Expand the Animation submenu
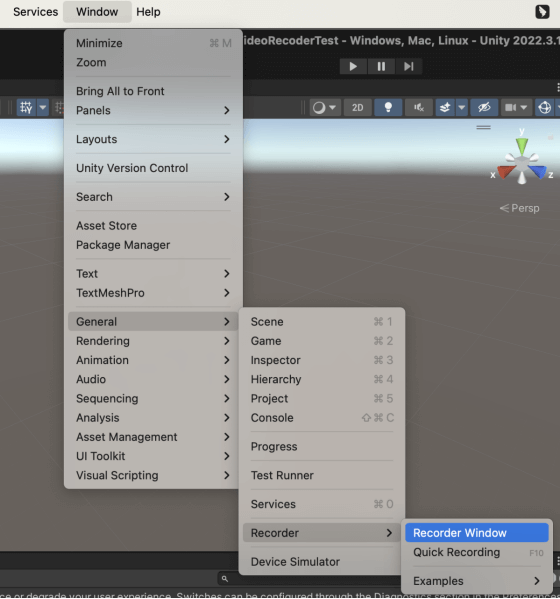Image resolution: width=560 pixels, height=599 pixels. [x=153, y=360]
